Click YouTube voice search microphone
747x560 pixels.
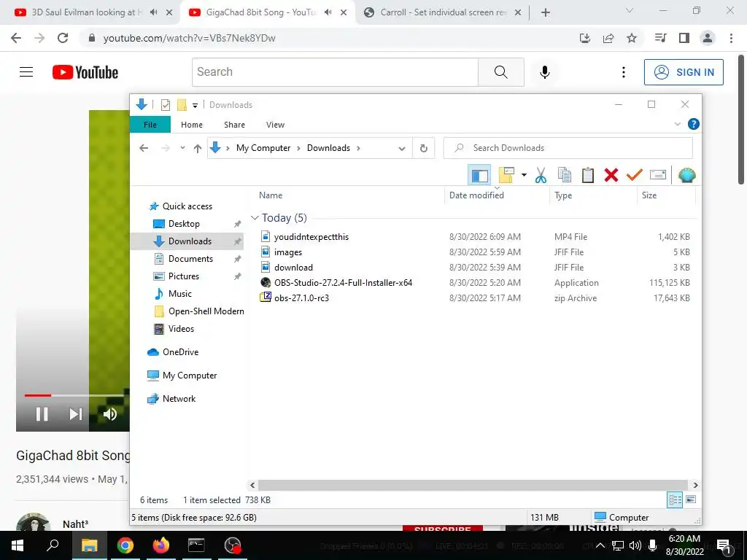[544, 72]
